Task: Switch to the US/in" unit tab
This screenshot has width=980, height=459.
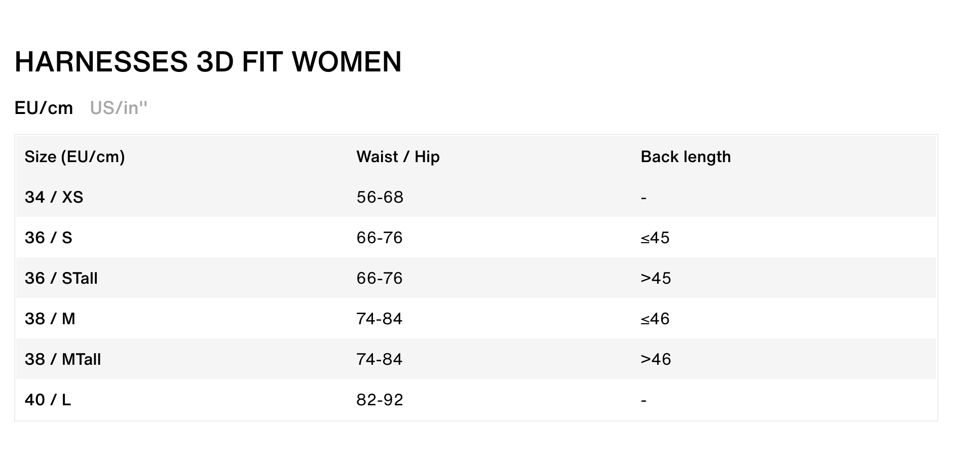Action: (x=119, y=108)
